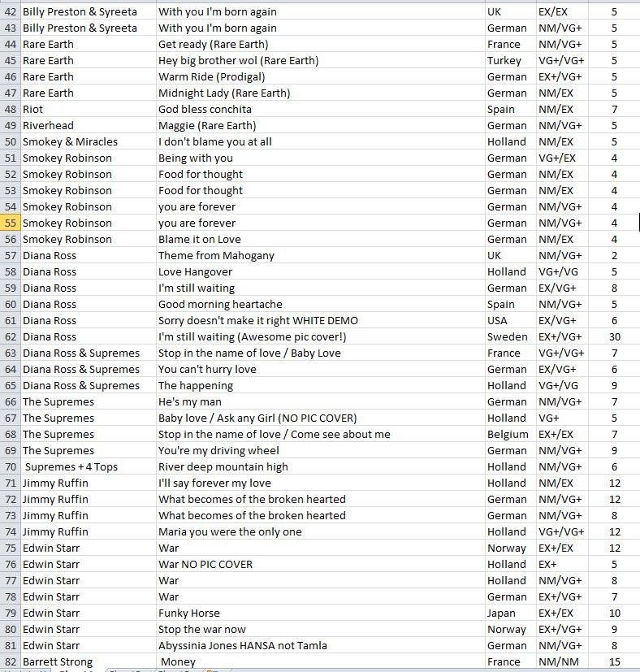Select the 'Turkey' country cell
The height and width of the screenshot is (672, 640).
[x=511, y=60]
